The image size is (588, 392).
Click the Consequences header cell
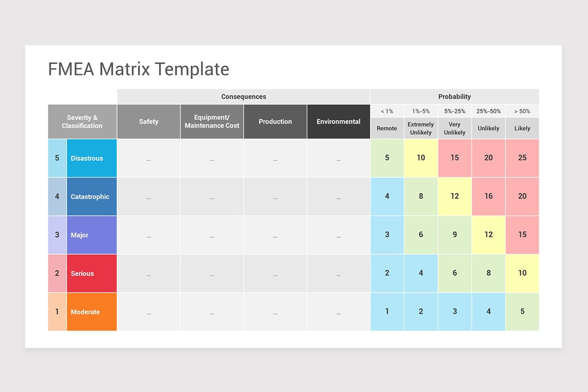[244, 97]
